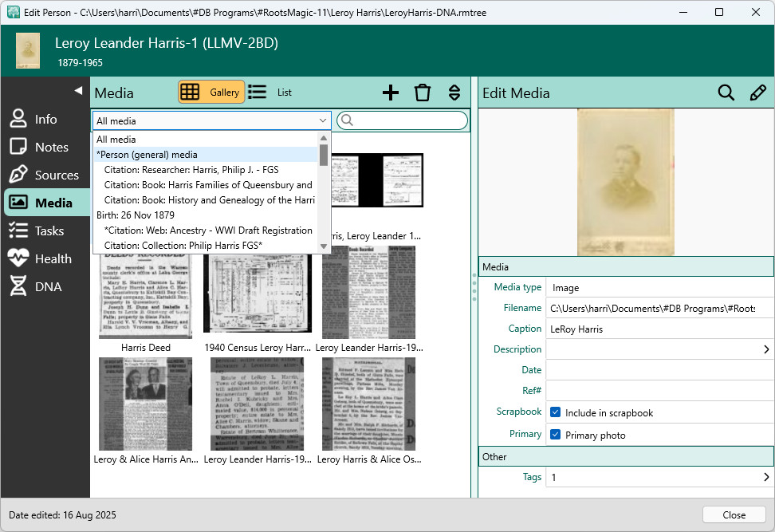Select Citation: Collection: Philip Harris FGS option

coord(206,245)
